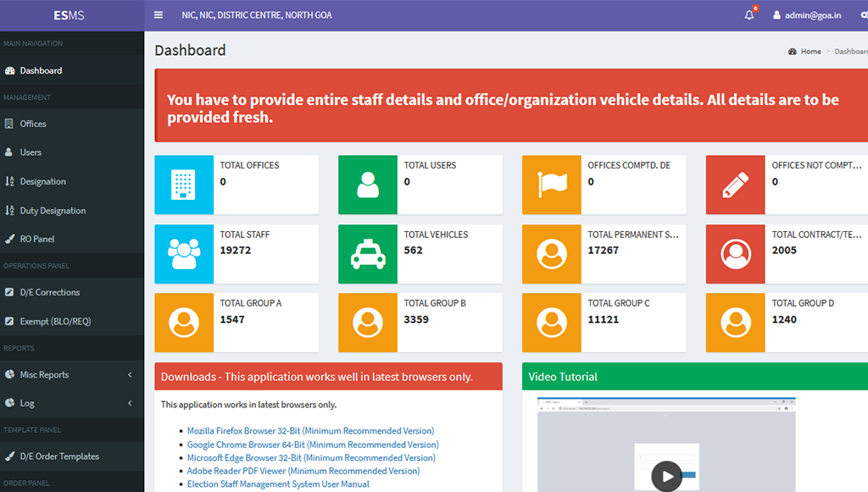The image size is (868, 492).
Task: Click the taxi icon on Total Vehicles tile
Action: click(367, 254)
